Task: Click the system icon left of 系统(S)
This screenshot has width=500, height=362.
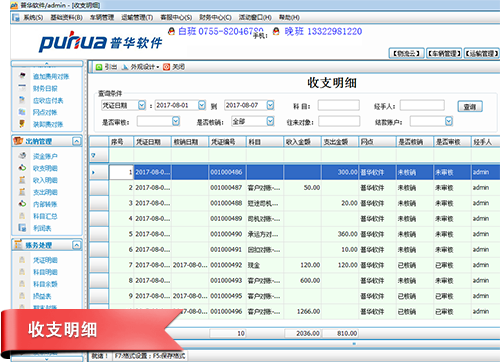Action: 16,17
